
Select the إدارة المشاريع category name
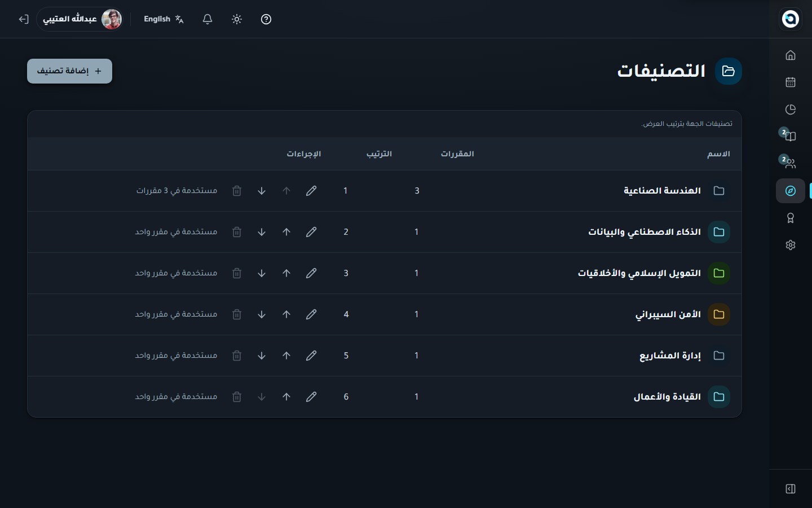click(x=670, y=356)
